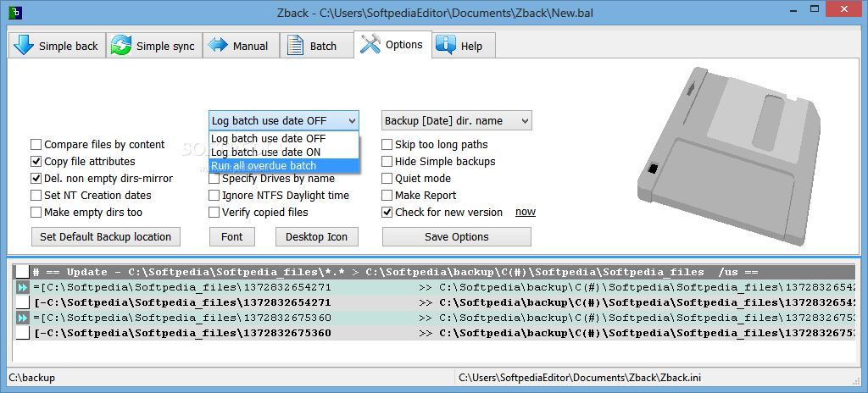This screenshot has width=868, height=393.
Task: Enable Skip too long paths
Action: (x=435, y=145)
